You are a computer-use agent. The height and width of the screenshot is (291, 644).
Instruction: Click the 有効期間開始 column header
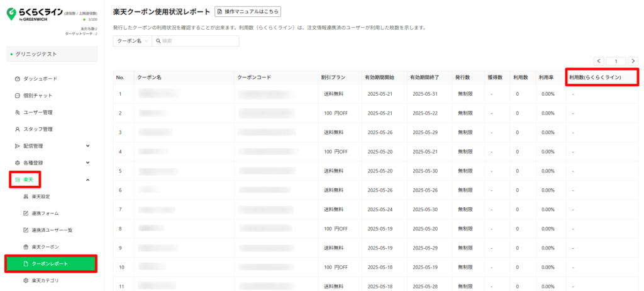point(384,77)
